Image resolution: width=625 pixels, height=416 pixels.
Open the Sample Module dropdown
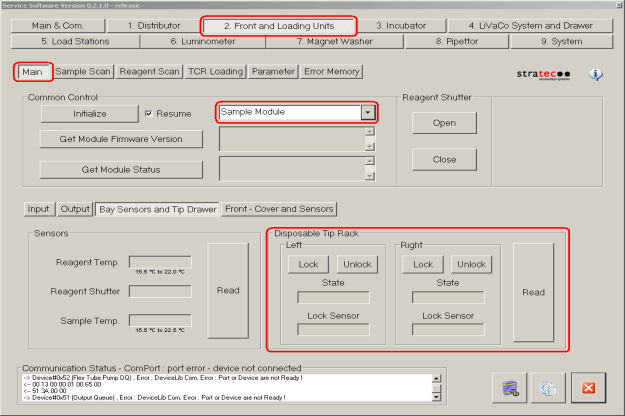(x=367, y=112)
